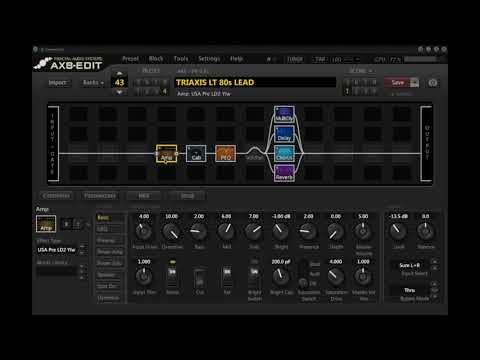This screenshot has width=480, height=360.
Task: Select the Vol/Pan block in the grid
Action: [x=255, y=153]
